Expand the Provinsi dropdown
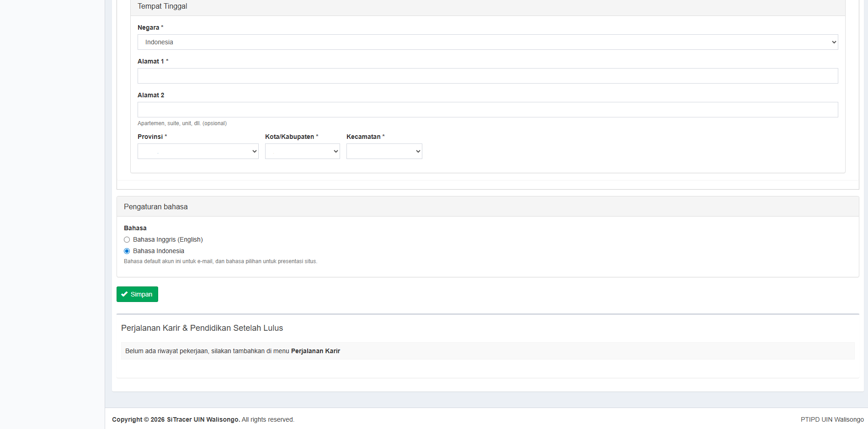The image size is (868, 429). (198, 151)
